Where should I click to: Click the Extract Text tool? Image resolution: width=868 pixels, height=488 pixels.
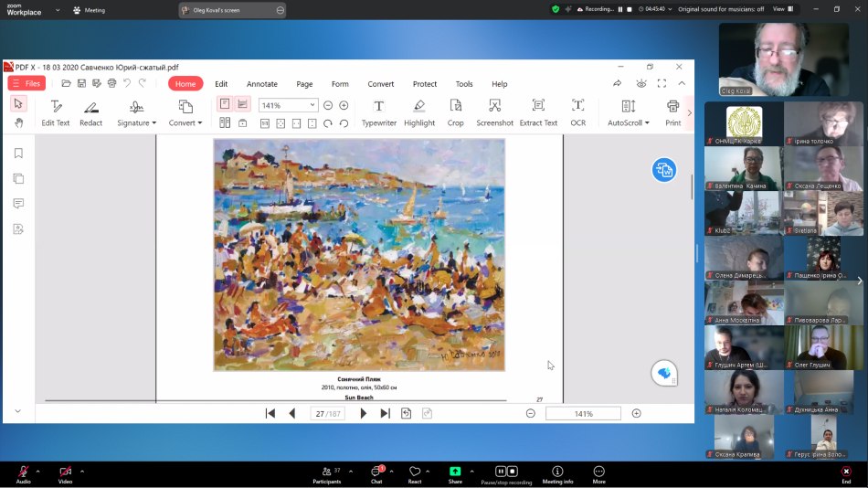click(x=538, y=112)
